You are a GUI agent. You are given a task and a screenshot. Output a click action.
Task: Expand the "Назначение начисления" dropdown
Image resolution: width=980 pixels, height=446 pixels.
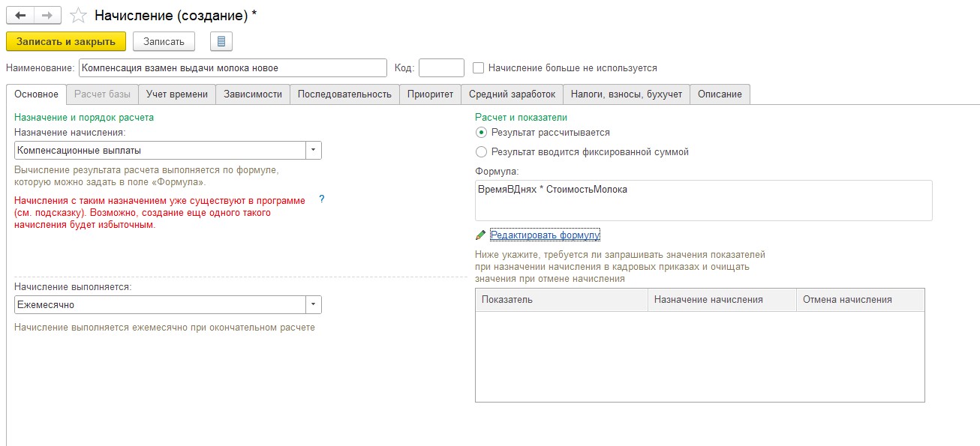(313, 151)
